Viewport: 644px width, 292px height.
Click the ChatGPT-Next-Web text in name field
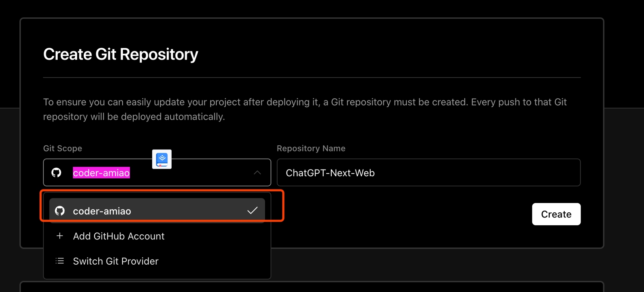330,173
